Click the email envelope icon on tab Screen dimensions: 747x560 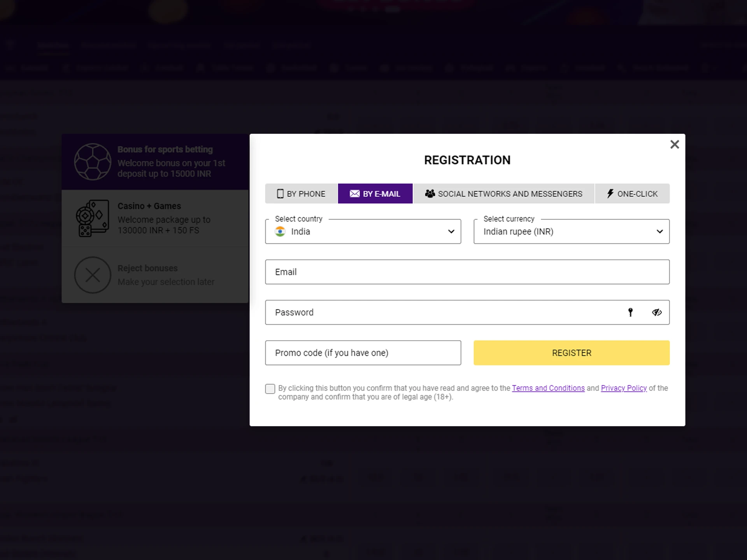[x=354, y=194]
